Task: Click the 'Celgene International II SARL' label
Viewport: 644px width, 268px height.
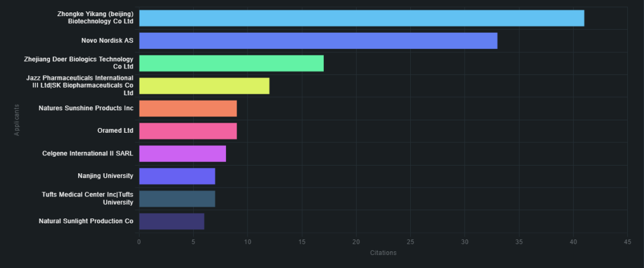Action: (x=88, y=154)
